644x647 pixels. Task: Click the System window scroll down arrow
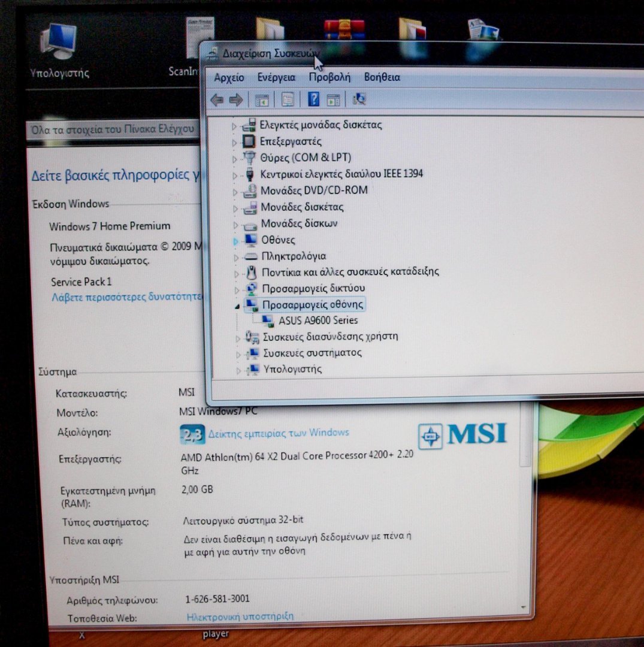click(523, 607)
